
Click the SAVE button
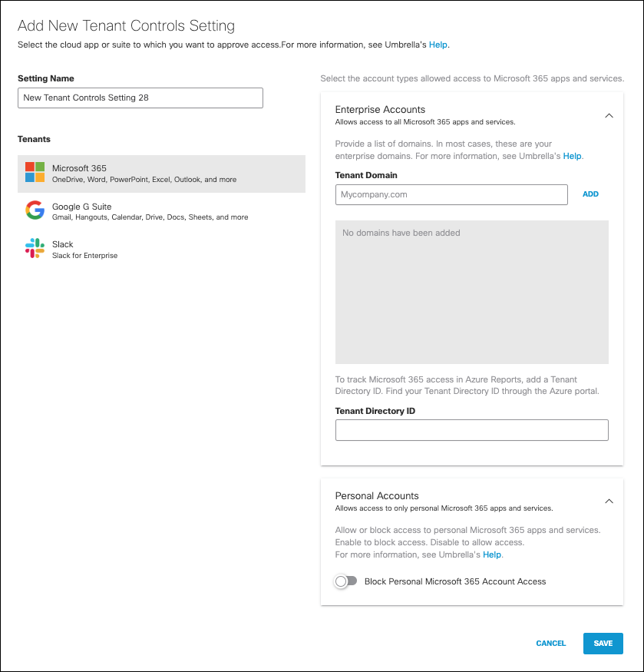[x=603, y=644]
